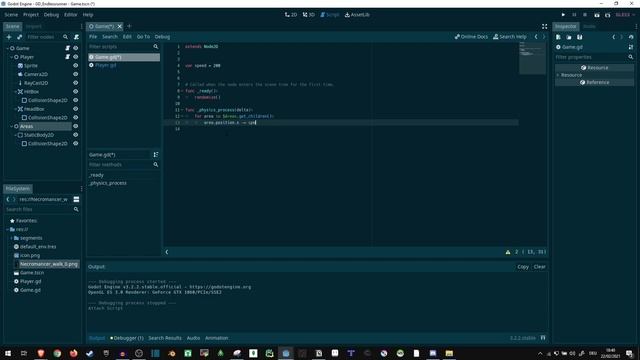Pause the running scene
This screenshot has height=360, width=640.
pyautogui.click(x=574, y=15)
